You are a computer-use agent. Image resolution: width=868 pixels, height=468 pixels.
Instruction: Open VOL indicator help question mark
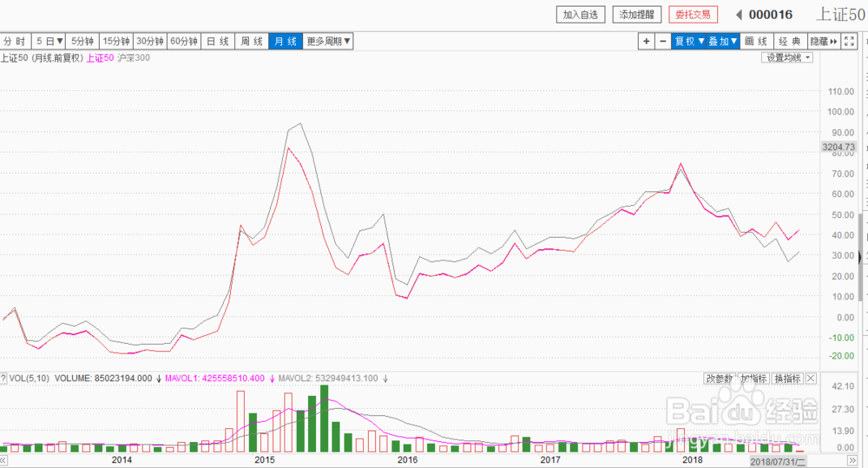pyautogui.click(x=3, y=379)
